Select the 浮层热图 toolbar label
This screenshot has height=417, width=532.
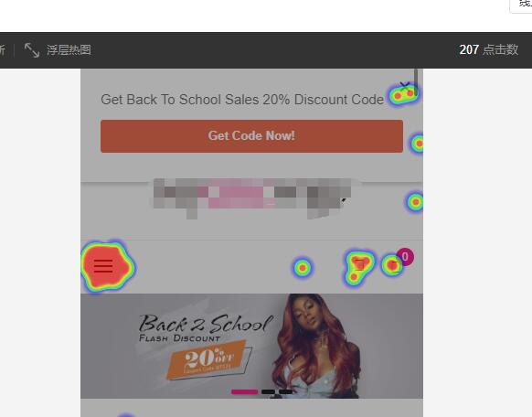tap(69, 50)
